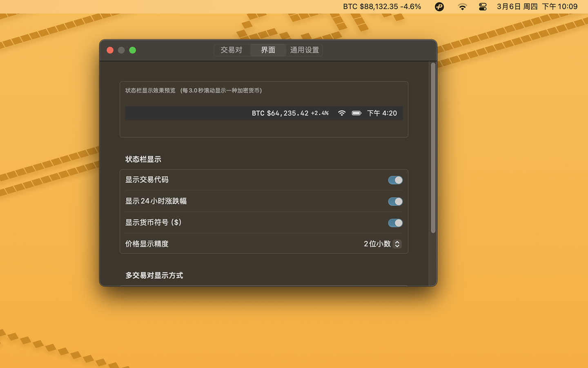Close the settings window with red button
The image size is (588, 368).
[x=110, y=50]
